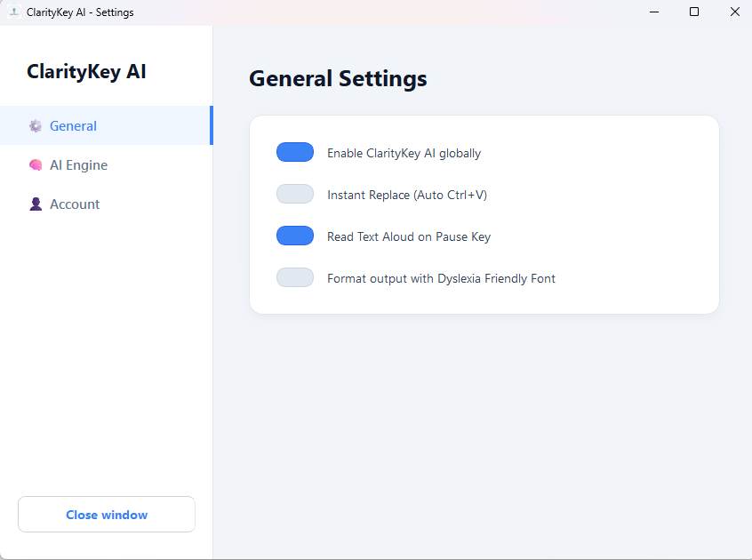Click the AI Engine chat bubble icon
The height and width of the screenshot is (560, 752).
pos(36,164)
